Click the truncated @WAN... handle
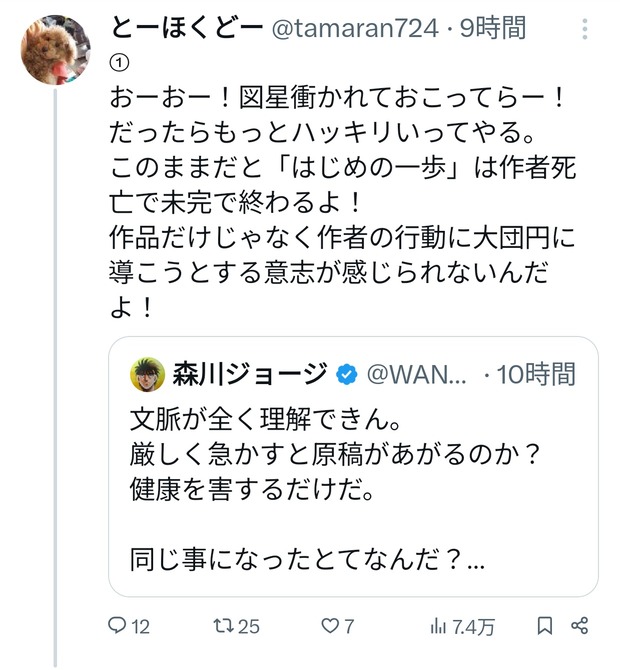 point(417,375)
